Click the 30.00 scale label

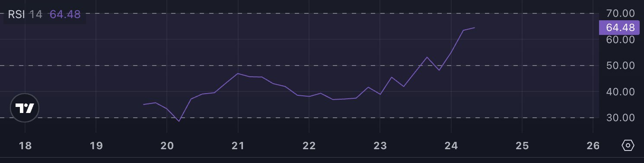(620, 118)
